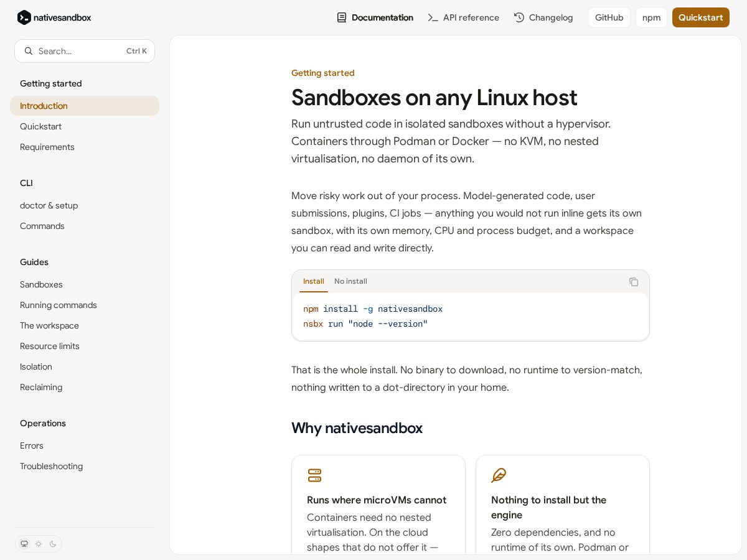Open the API reference section
This screenshot has width=747, height=560.
pyautogui.click(x=464, y=17)
